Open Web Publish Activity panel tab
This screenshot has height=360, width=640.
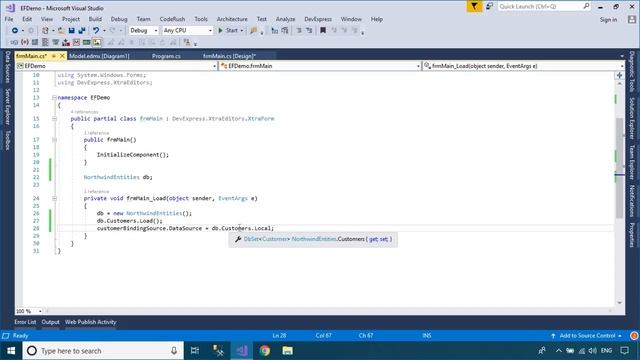pos(90,322)
